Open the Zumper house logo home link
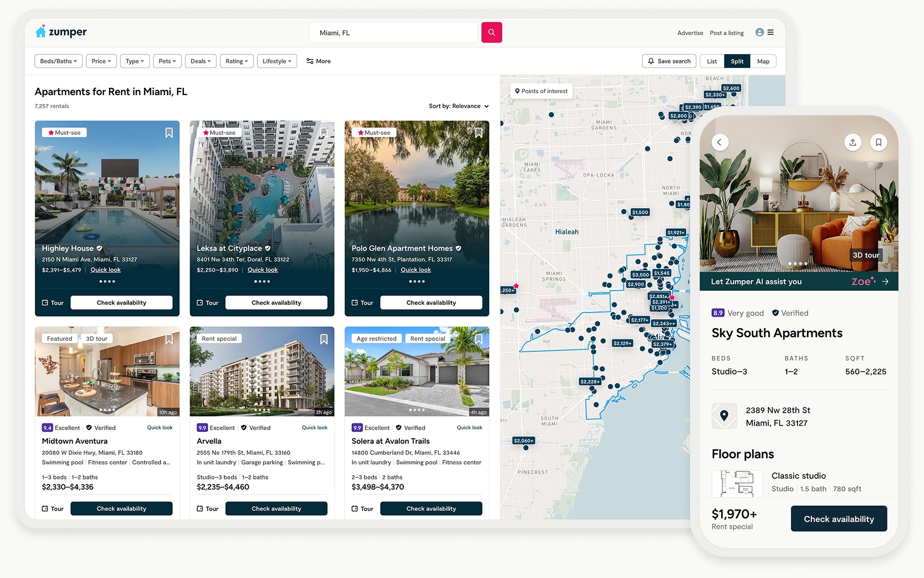Image resolution: width=924 pixels, height=578 pixels. coord(61,32)
